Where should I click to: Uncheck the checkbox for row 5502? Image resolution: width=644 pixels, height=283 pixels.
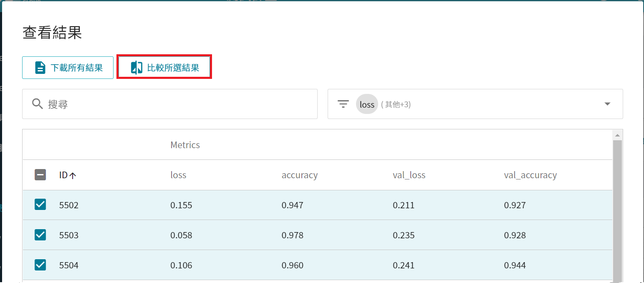[40, 205]
